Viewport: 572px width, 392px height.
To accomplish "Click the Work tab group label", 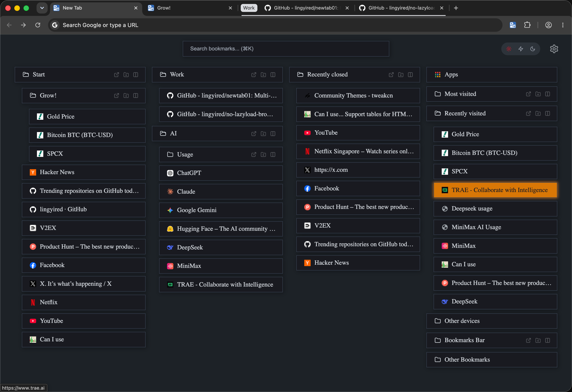I will click(249, 8).
